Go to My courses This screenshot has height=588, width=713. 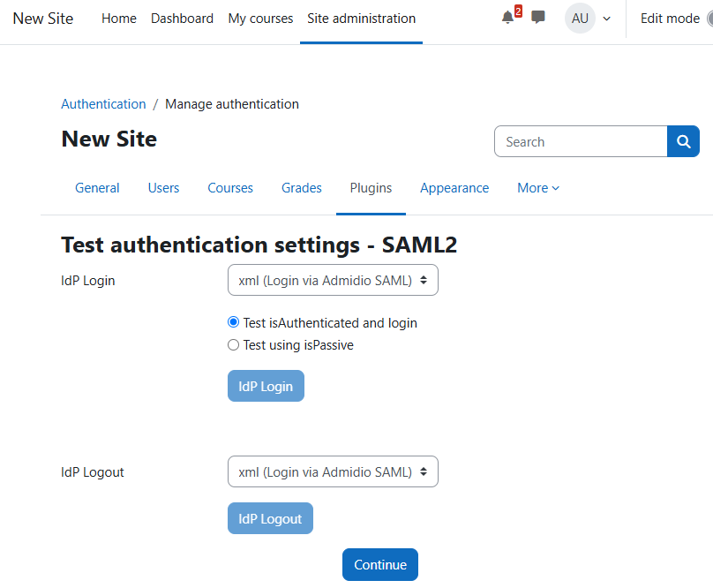tap(260, 19)
